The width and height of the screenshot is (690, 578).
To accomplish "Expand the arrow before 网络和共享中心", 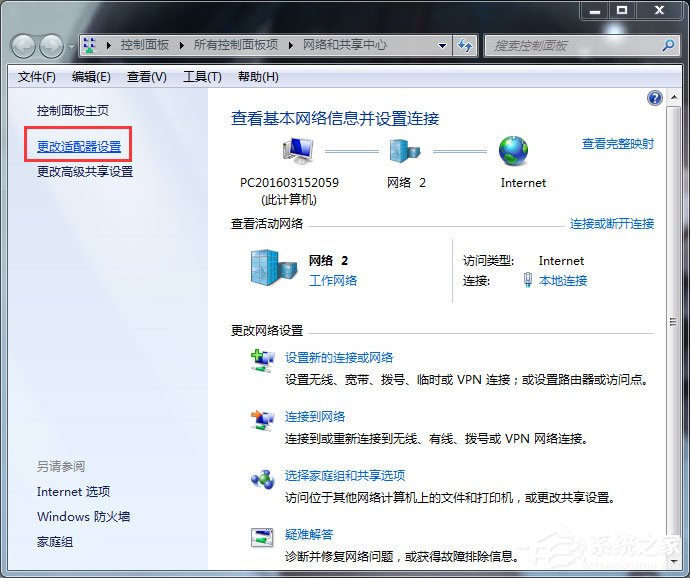I will tap(291, 45).
